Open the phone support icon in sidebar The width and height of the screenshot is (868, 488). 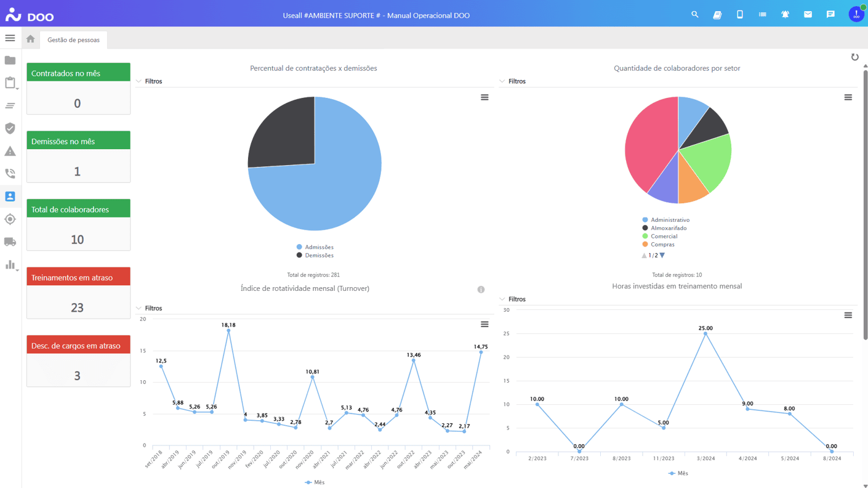coord(10,174)
